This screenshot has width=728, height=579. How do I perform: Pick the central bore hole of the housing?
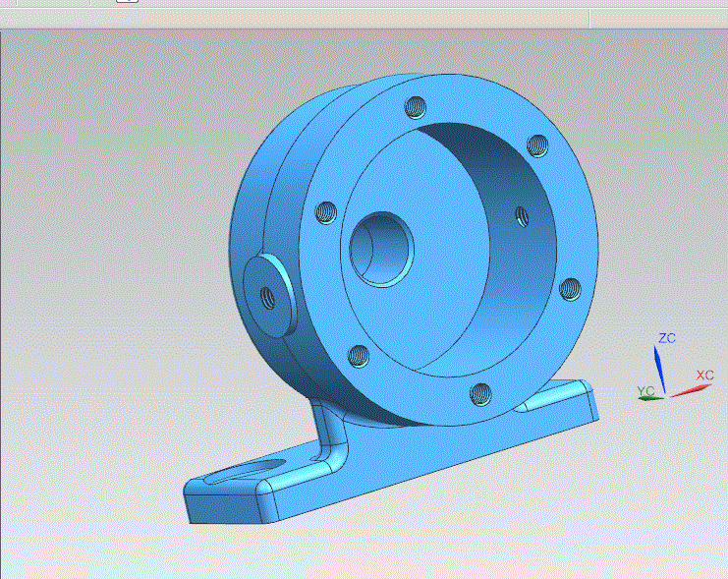pos(381,249)
